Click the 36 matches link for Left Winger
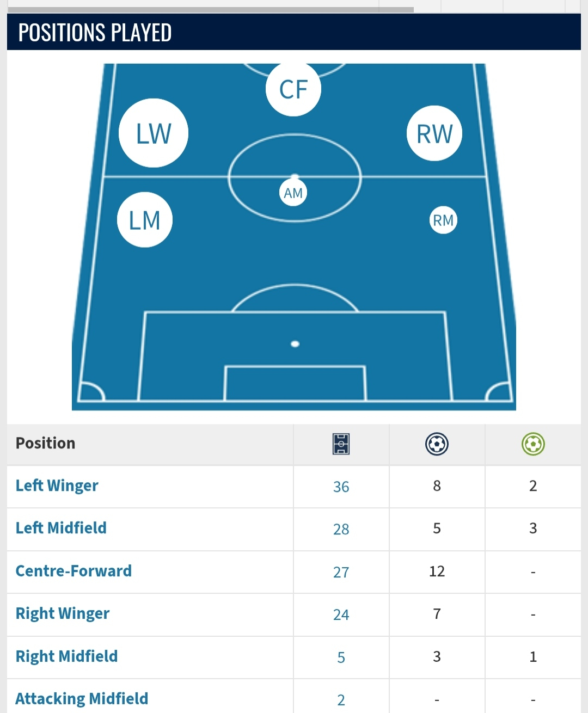The image size is (588, 713). coord(341,487)
